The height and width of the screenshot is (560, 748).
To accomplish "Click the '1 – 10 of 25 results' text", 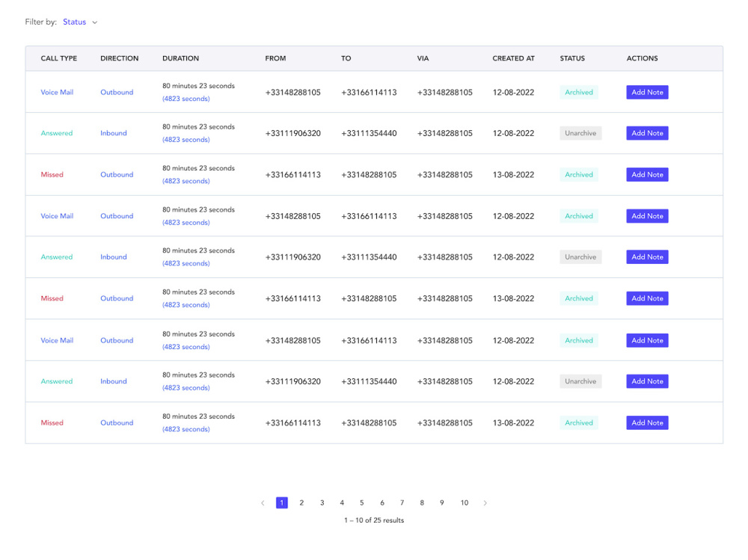I will point(374,520).
